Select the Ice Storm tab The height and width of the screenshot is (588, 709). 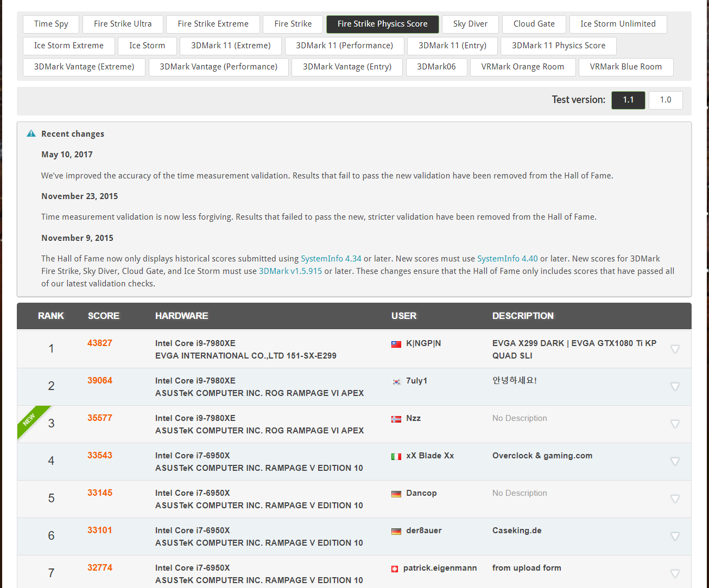point(147,46)
